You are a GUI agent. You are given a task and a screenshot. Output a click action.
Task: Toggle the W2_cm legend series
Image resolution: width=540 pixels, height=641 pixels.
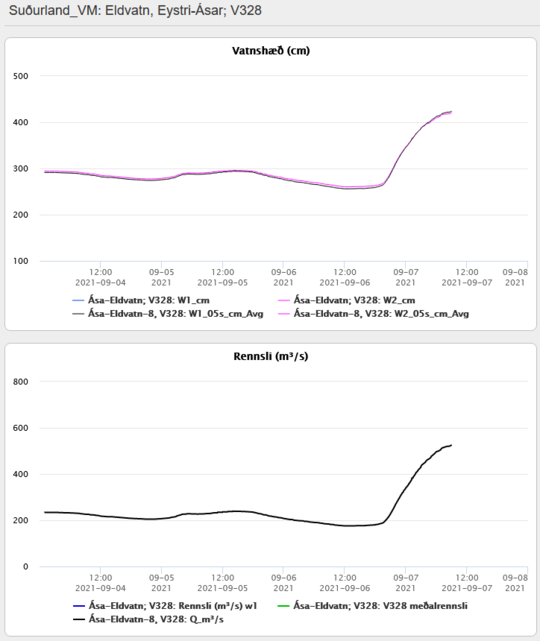tap(347, 300)
